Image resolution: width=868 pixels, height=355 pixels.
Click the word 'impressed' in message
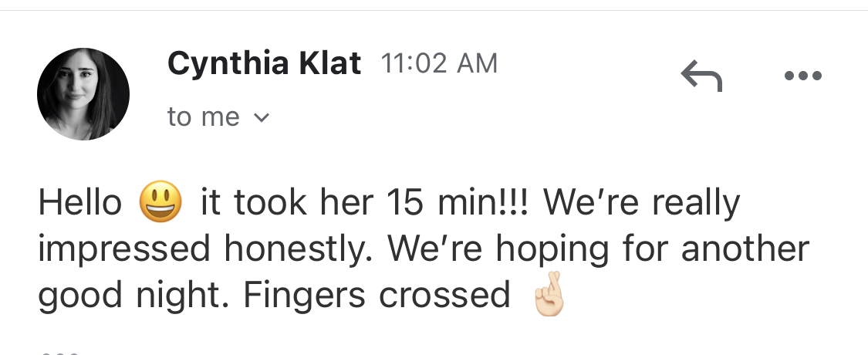coord(124,249)
